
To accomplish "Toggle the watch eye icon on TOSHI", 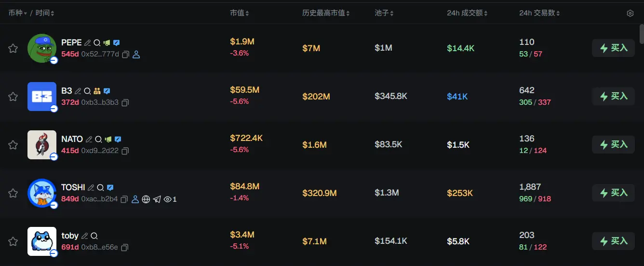I will (168, 199).
